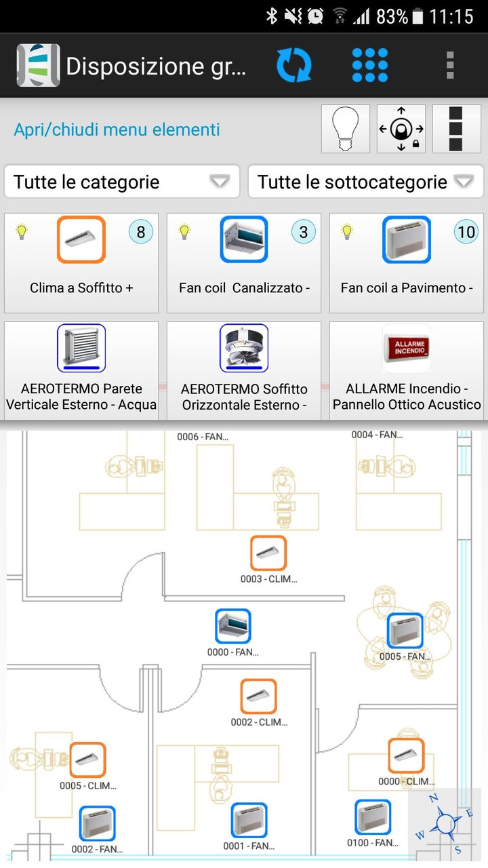Select AEROTERMO Parete Verticale Esterno item
Screen dimensions: 488x868
tap(81, 370)
